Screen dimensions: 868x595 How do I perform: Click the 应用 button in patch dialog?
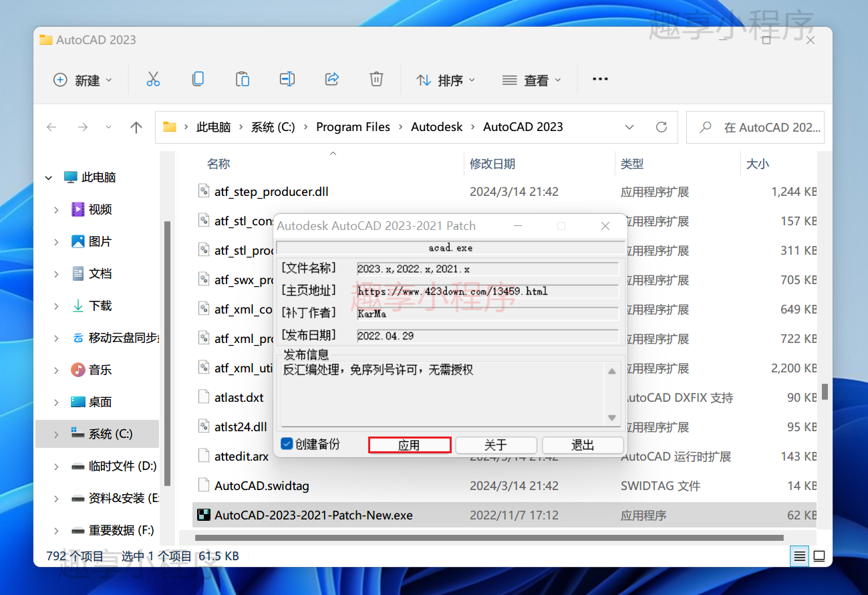(410, 445)
